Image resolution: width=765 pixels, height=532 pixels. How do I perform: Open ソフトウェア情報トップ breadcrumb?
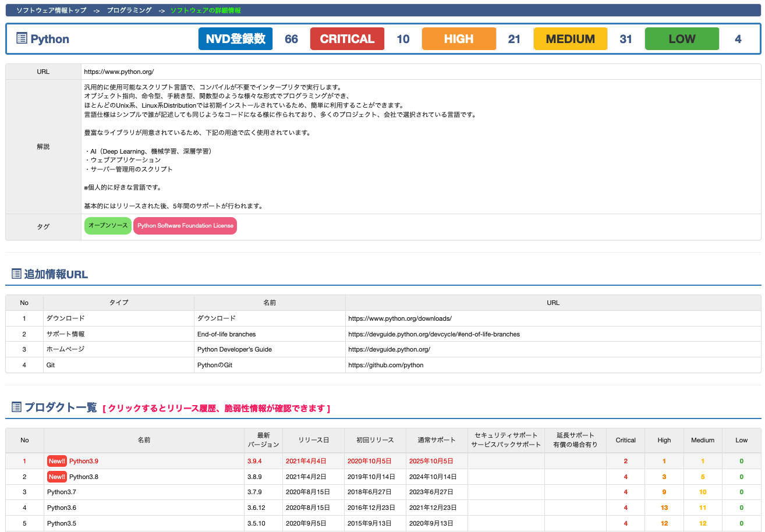pos(51,10)
